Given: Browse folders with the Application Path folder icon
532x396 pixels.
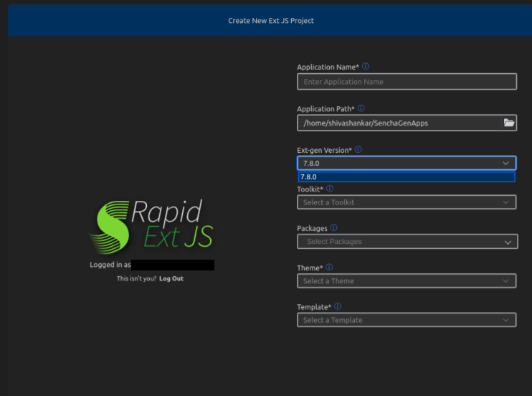Looking at the screenshot, I should (x=508, y=123).
